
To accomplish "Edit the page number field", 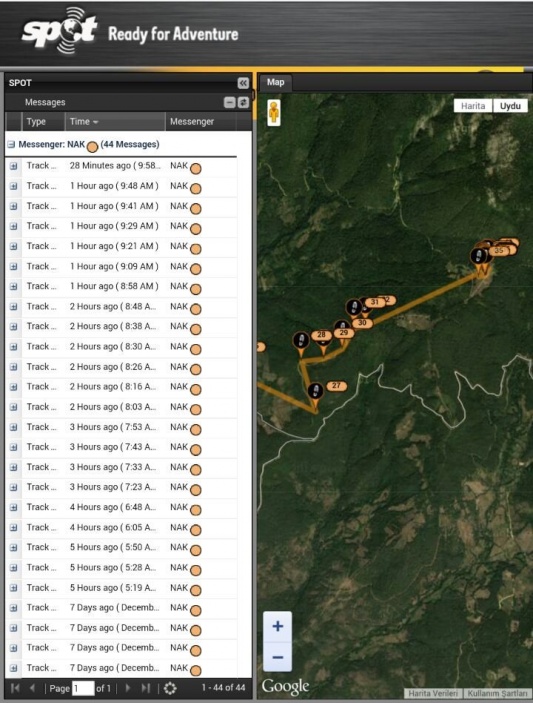I will pyautogui.click(x=83, y=688).
